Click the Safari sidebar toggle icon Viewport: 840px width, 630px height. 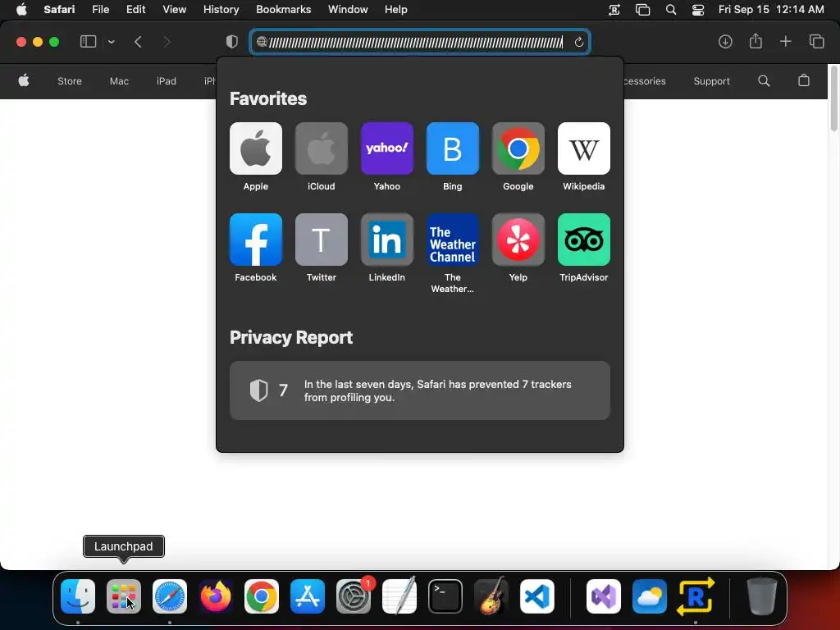[x=88, y=42]
